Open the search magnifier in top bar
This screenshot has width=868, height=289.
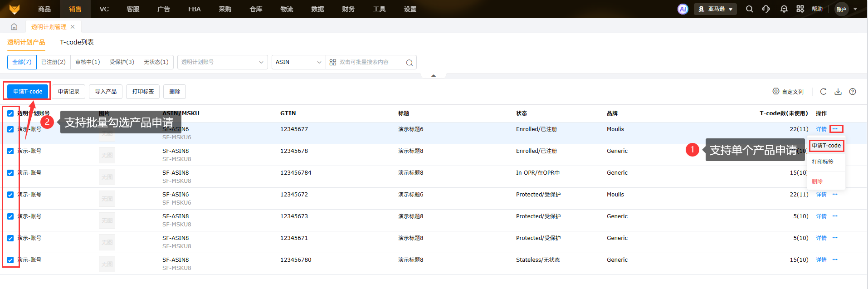click(x=749, y=9)
